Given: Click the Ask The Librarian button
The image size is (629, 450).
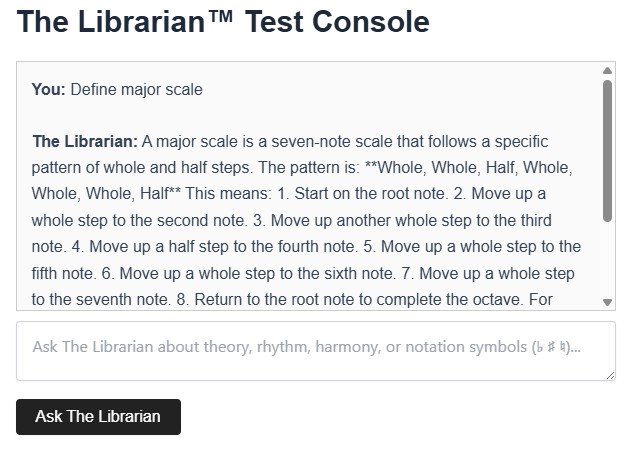Looking at the screenshot, I should click(x=98, y=417).
